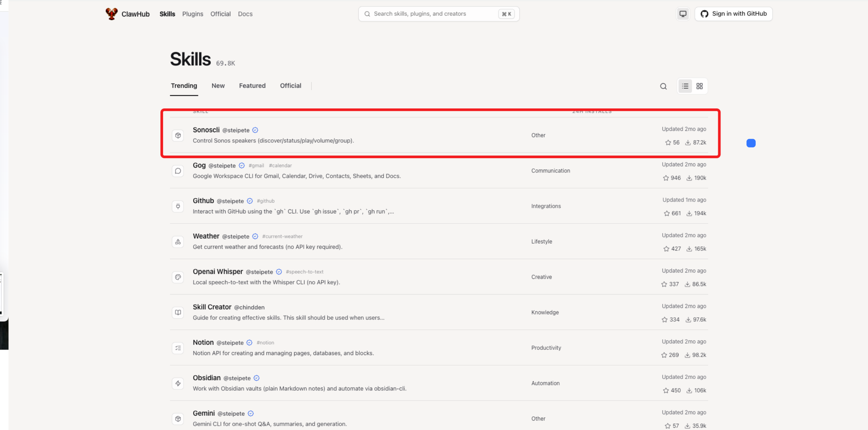Click the blue square floating widget

[751, 143]
